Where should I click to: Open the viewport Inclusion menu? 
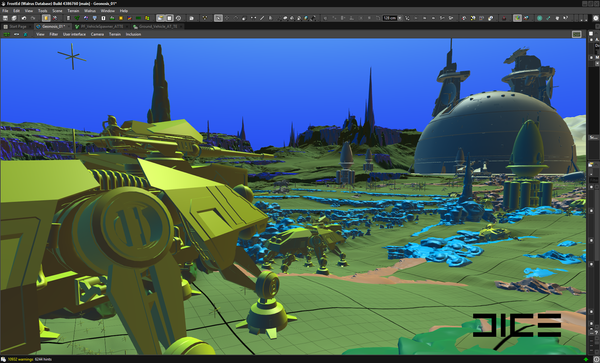point(133,34)
